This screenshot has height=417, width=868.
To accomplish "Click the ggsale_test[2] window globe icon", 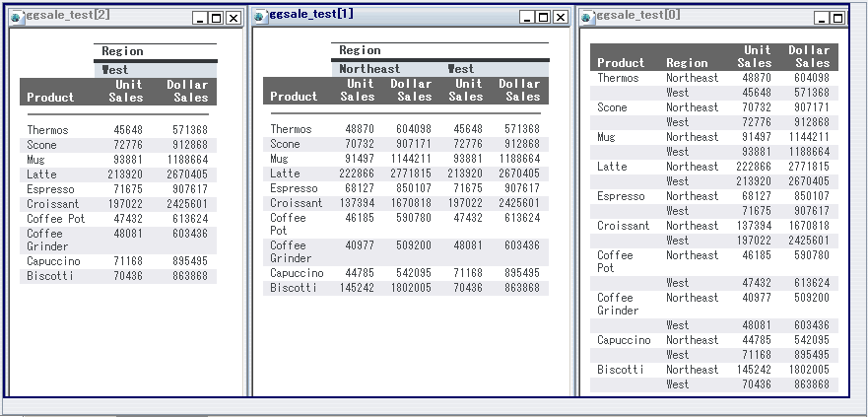I will tap(17, 17).
